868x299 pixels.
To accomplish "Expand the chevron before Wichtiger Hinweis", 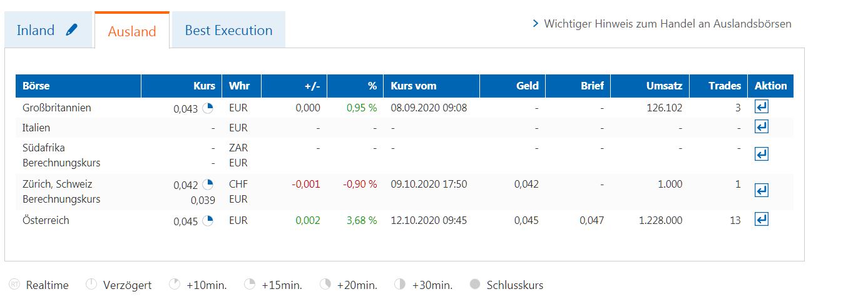I will coord(535,24).
